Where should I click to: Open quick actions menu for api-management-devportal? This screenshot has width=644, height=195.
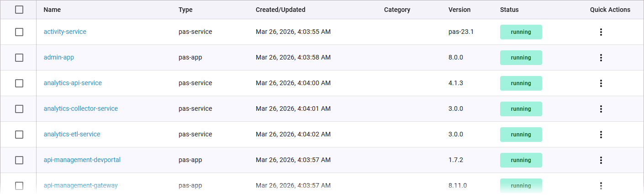point(601,160)
